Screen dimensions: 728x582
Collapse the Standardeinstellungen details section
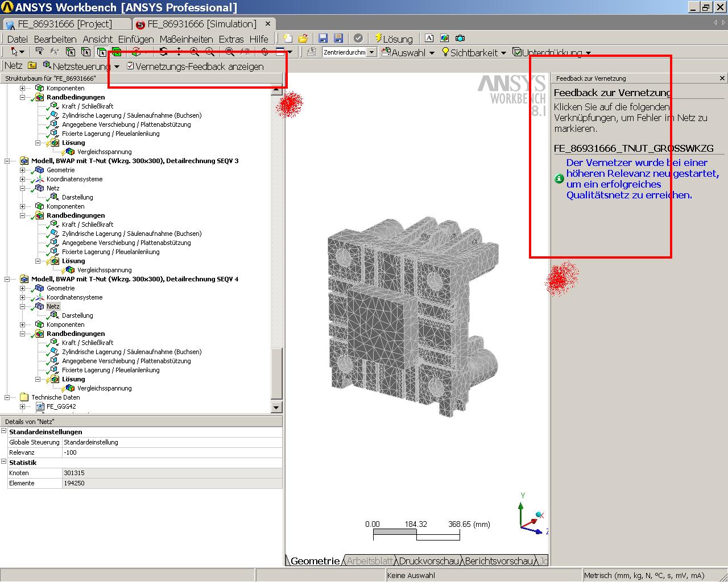[4, 431]
